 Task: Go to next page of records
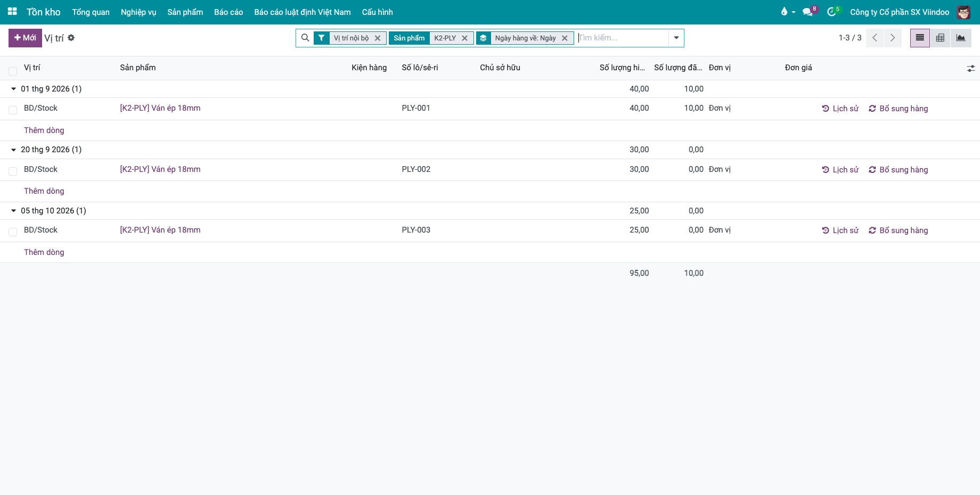click(893, 38)
